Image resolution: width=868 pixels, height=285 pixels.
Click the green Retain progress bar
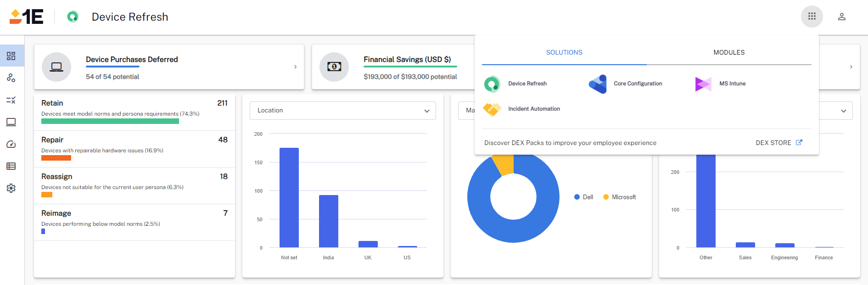tap(110, 121)
